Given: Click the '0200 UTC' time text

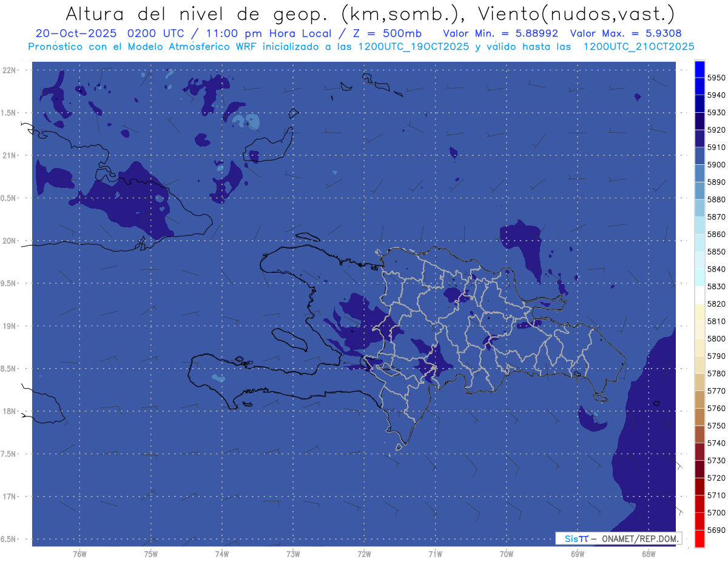Looking at the screenshot, I should (x=157, y=33).
